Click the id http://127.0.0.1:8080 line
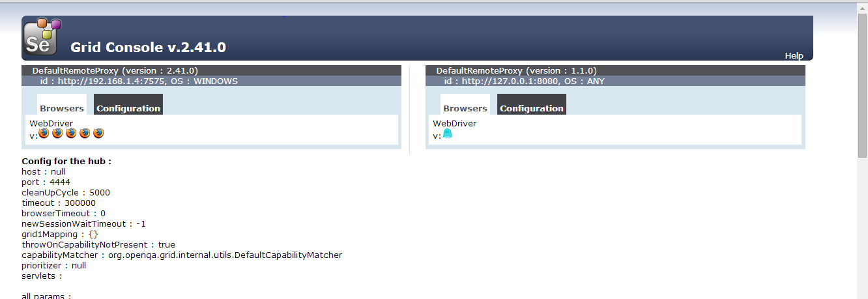The height and width of the screenshot is (299, 868). pyautogui.click(x=525, y=81)
